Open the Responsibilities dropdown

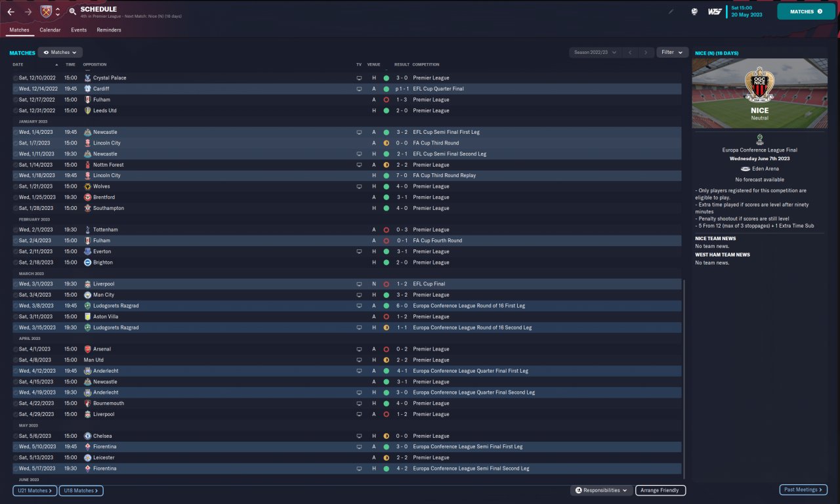tap(602, 490)
